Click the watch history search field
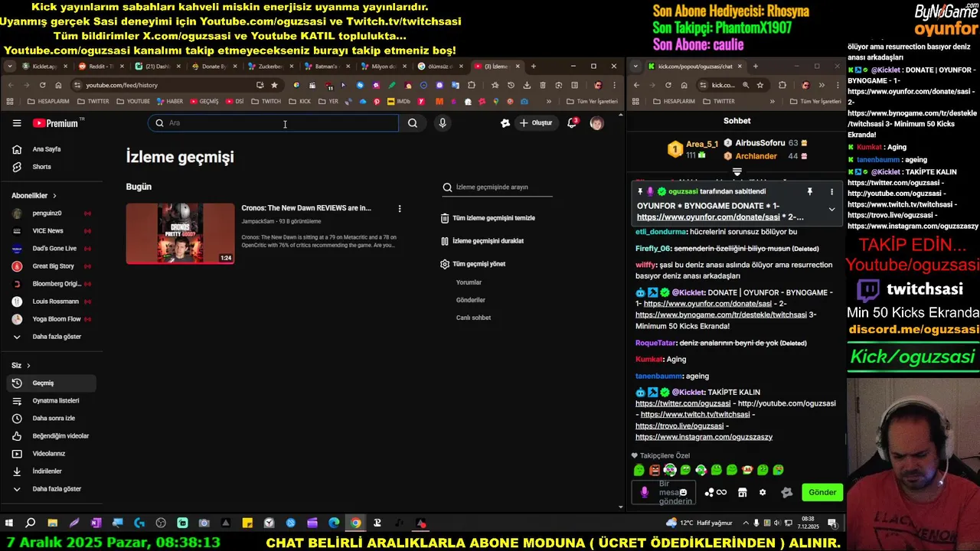The width and height of the screenshot is (980, 551). click(496, 187)
